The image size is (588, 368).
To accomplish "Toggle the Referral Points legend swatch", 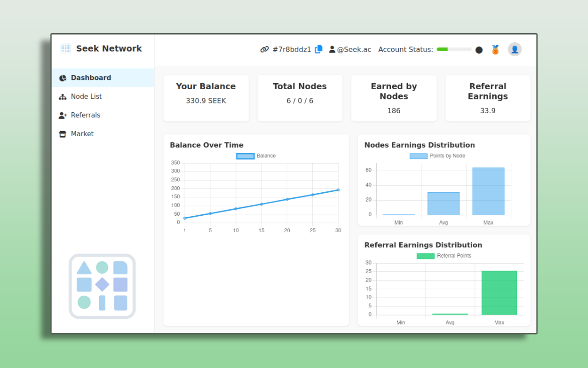I will (425, 256).
